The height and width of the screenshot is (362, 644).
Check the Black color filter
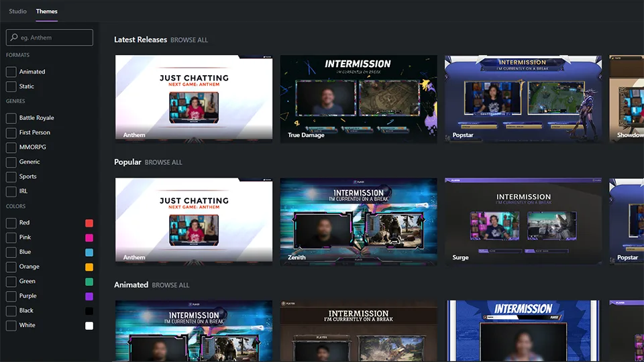(11, 311)
